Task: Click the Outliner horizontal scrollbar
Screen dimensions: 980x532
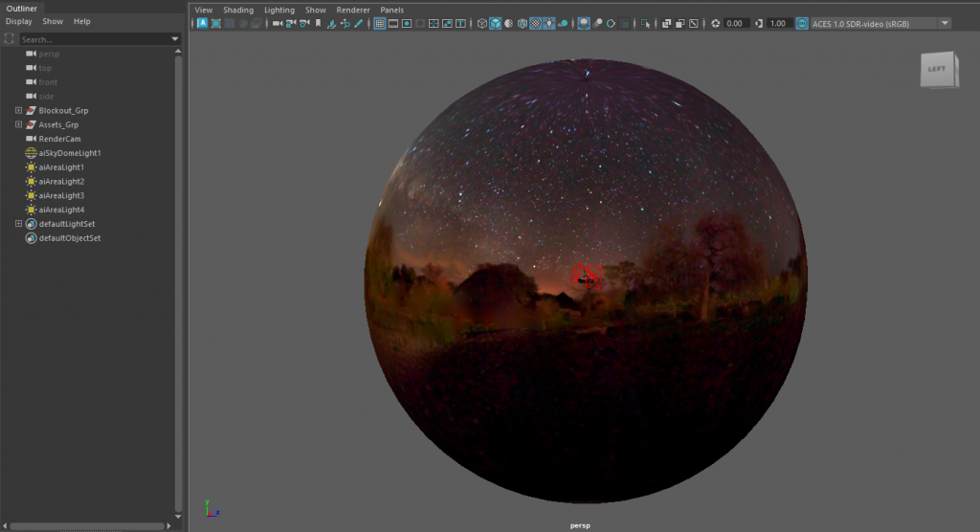Action: tap(87, 525)
